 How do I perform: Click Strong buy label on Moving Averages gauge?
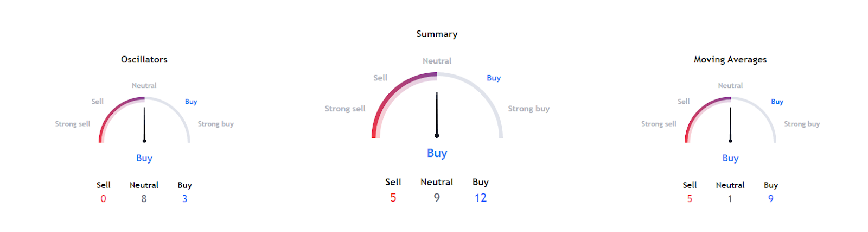point(802,124)
